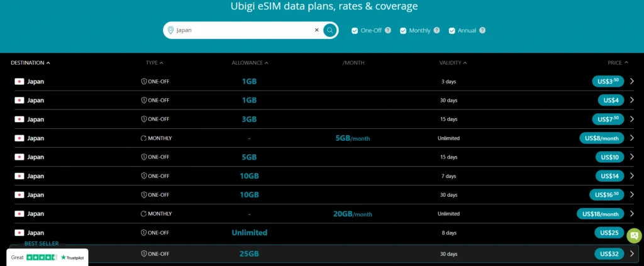This screenshot has width=644, height=266.
Task: Open the green chat support bubble
Action: pyautogui.click(x=634, y=236)
